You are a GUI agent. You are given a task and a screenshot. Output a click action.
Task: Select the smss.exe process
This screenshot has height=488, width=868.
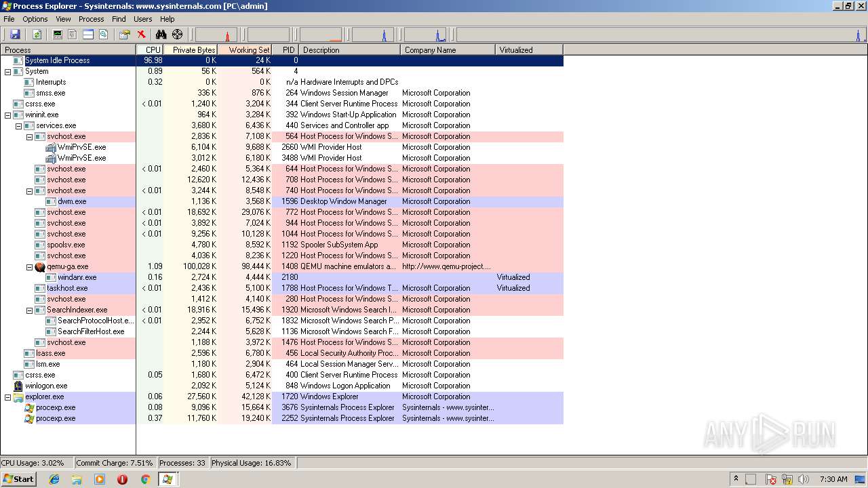pos(281,93)
